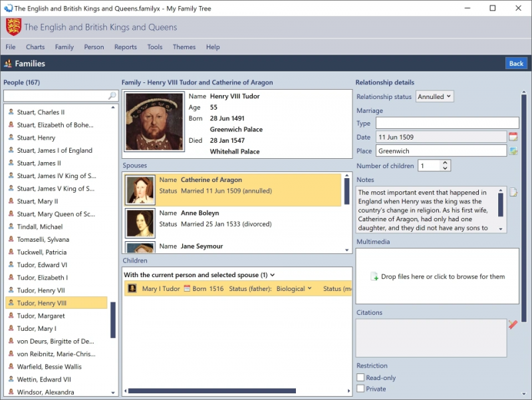Click the spouses list scrollbar thumb
Image resolution: width=532 pixels, height=400 pixels.
click(346, 191)
